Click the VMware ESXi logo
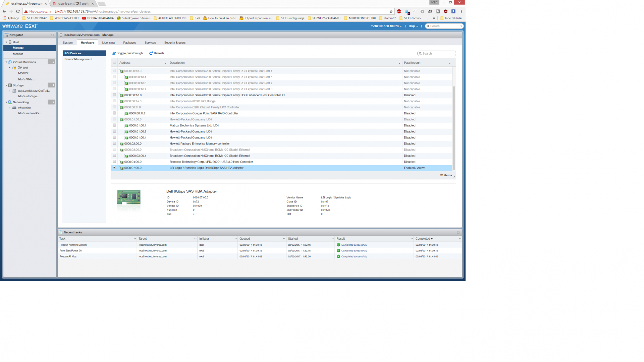The height and width of the screenshot is (362, 644). (19, 26)
